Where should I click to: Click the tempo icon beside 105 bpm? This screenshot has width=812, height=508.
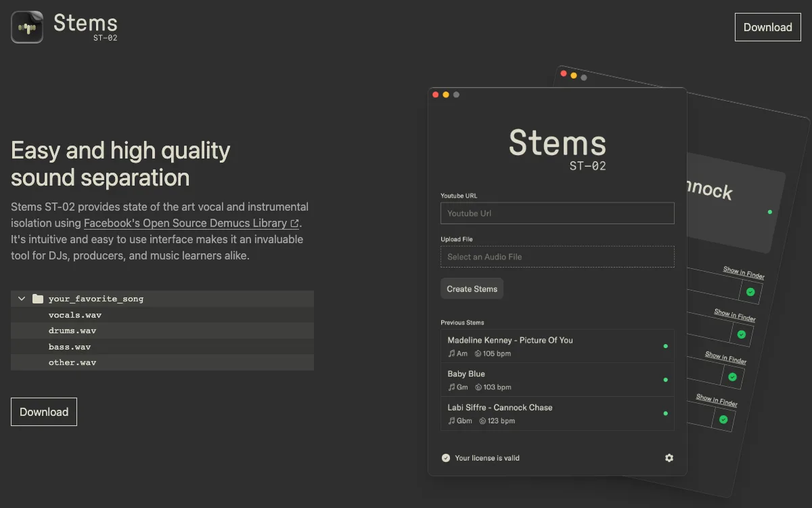coord(478,354)
